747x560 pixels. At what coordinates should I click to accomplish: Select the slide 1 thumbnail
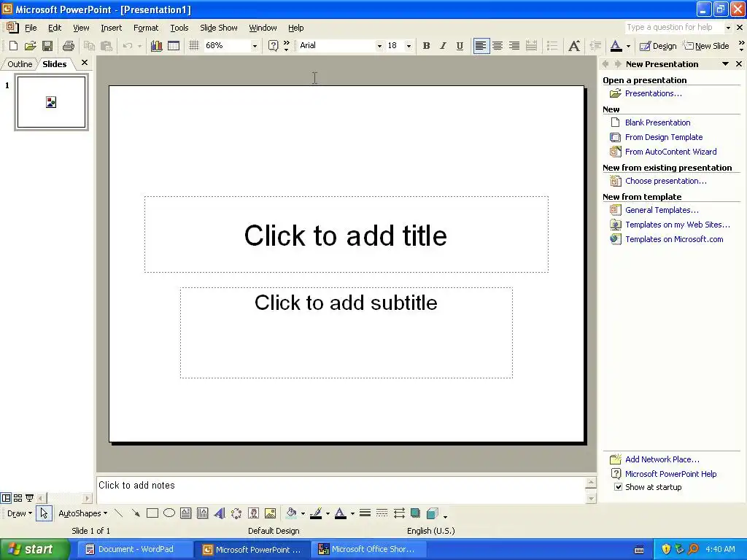pos(52,102)
